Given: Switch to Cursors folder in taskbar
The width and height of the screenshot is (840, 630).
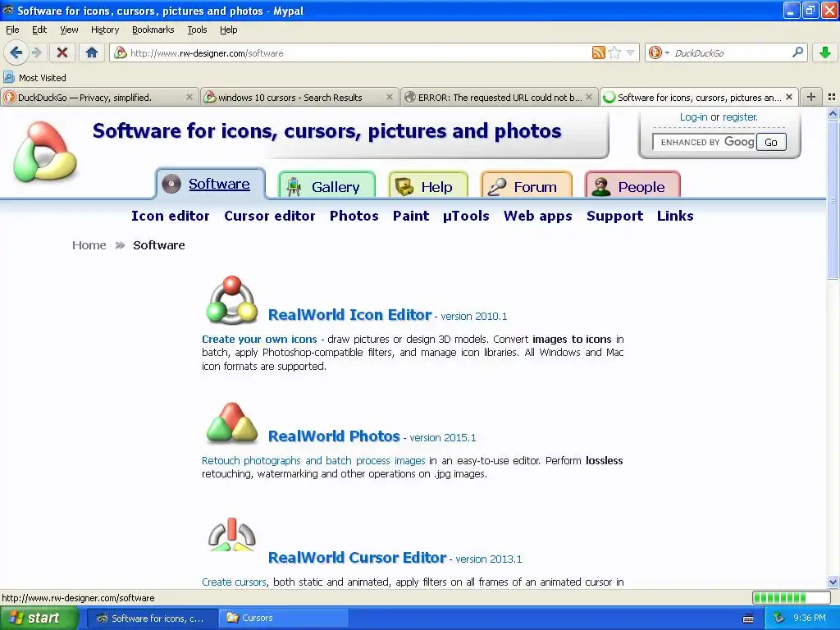Looking at the screenshot, I should (284, 619).
